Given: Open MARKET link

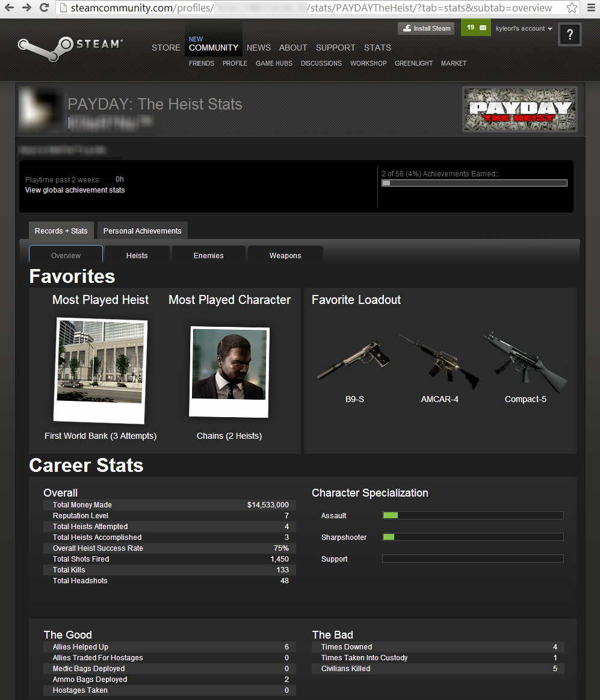Looking at the screenshot, I should (454, 63).
